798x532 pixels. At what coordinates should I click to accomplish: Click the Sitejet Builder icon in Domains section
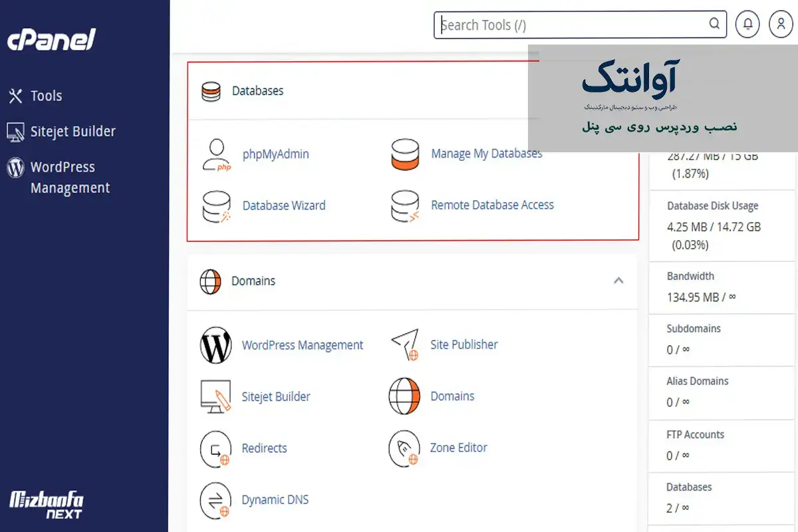pos(215,397)
